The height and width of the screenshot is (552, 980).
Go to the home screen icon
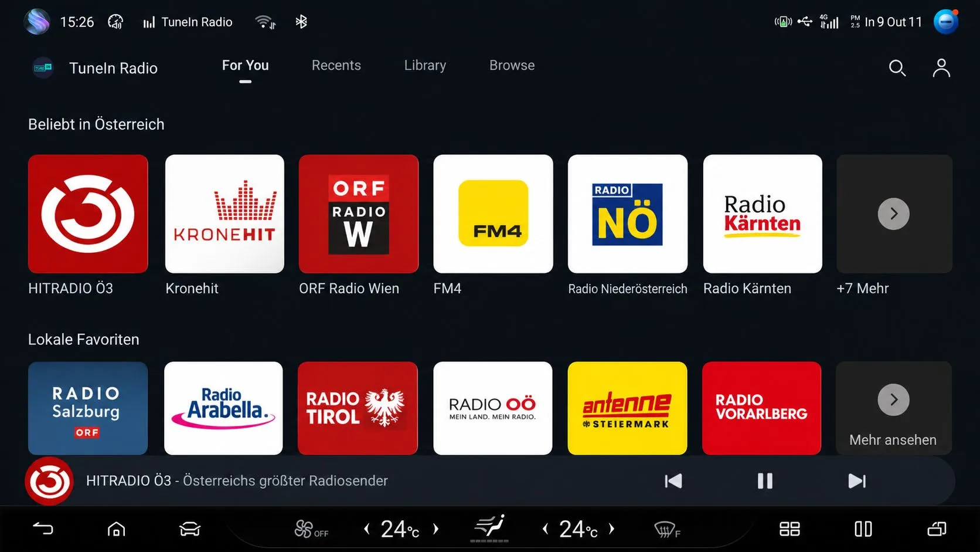(x=116, y=529)
